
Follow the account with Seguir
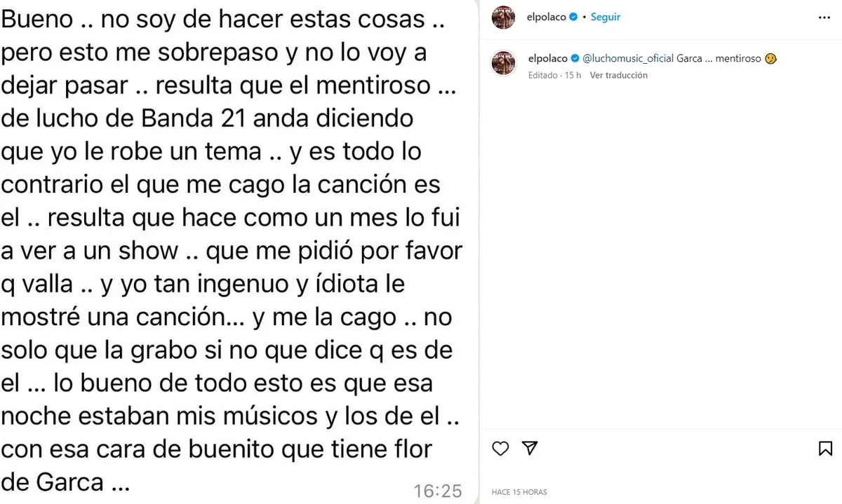tap(605, 18)
